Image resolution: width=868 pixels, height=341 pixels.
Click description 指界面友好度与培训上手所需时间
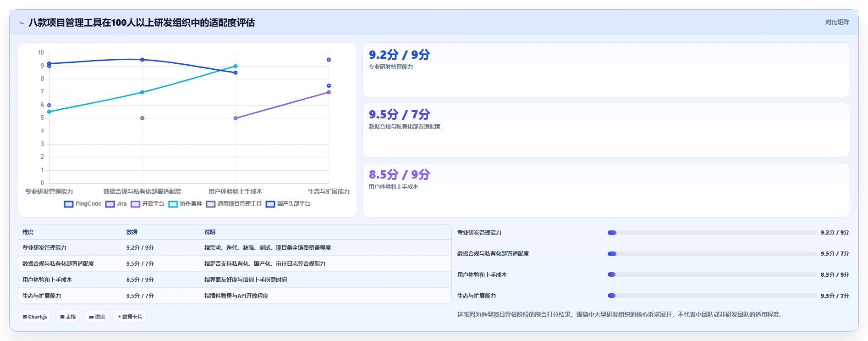pyautogui.click(x=246, y=280)
